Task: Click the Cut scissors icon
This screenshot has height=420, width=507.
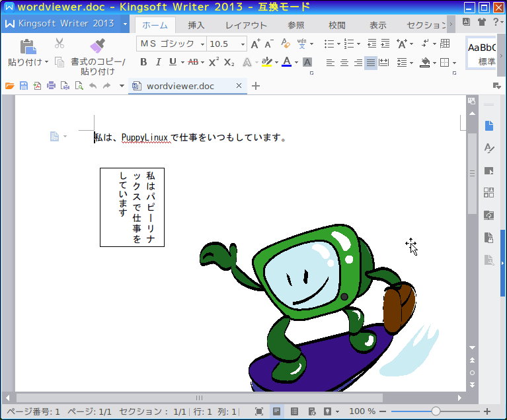Action: click(59, 43)
